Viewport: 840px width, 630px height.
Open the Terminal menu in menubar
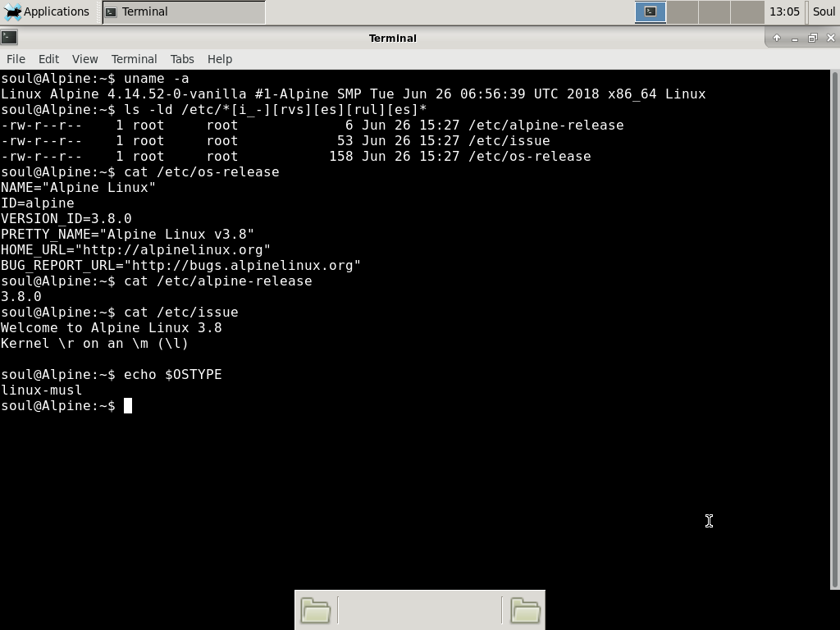click(134, 59)
